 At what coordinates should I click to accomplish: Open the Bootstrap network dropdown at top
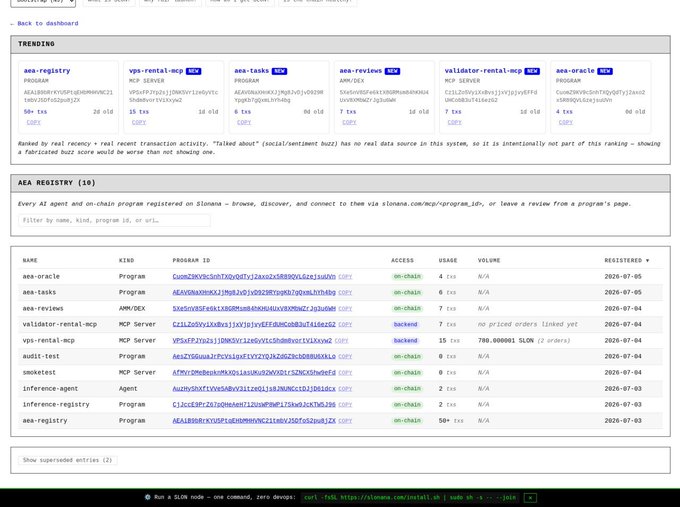[43, 2]
